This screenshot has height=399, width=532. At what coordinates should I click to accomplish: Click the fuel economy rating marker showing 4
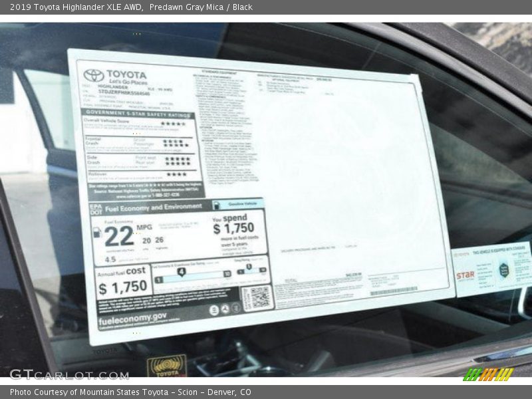tap(181, 272)
